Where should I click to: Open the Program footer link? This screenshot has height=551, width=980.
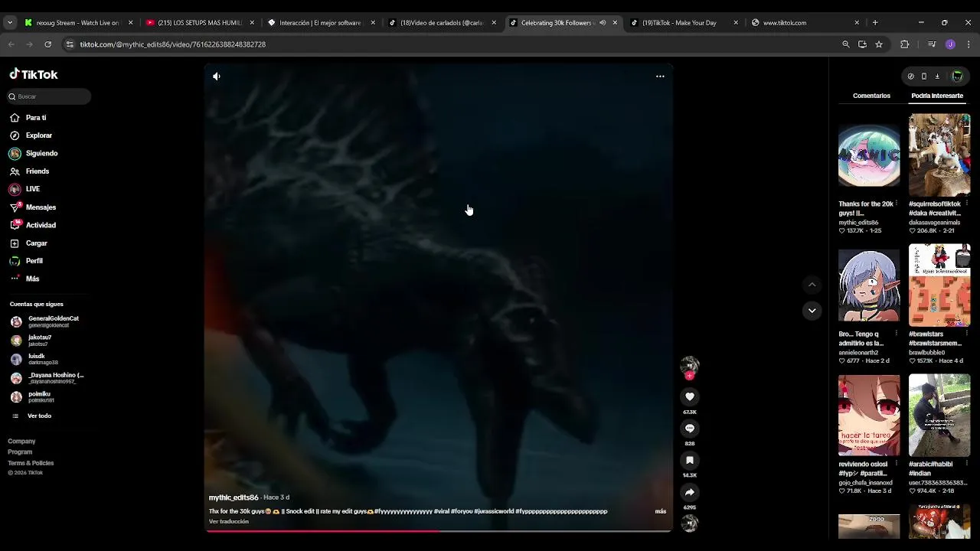[20, 452]
